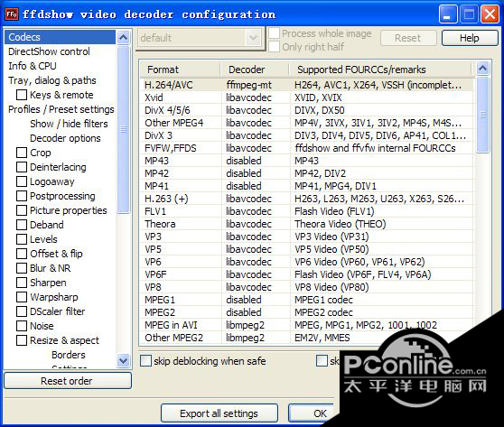
Task: Click codec table scroll up arrow
Action: (x=482, y=68)
